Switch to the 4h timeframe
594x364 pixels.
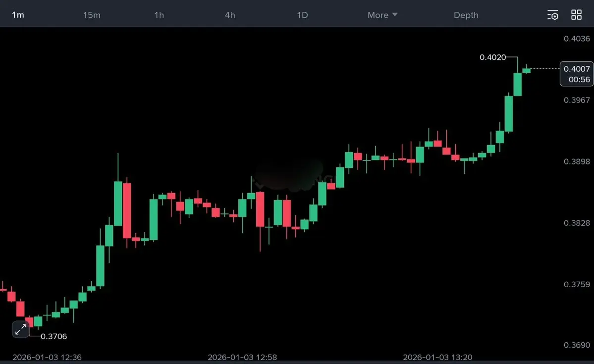coord(230,15)
